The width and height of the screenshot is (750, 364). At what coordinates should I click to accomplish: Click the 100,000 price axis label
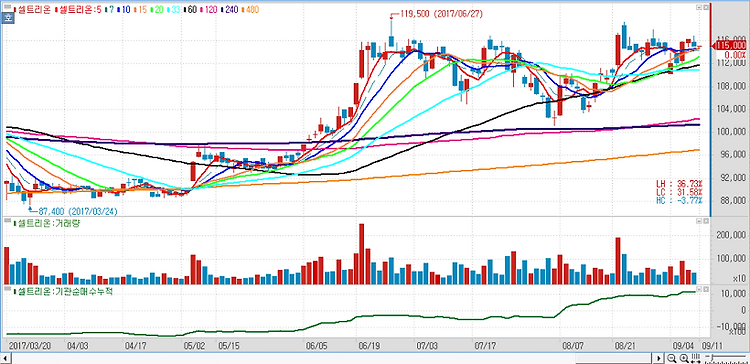730,132
